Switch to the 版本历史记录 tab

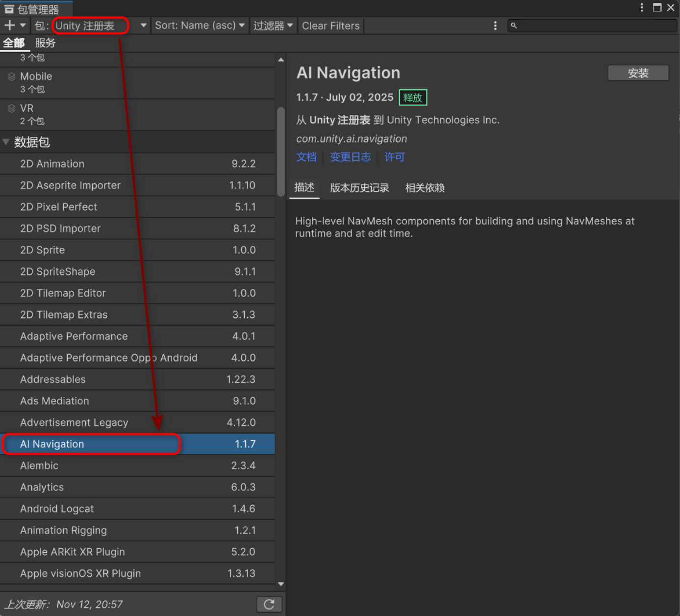tap(359, 188)
